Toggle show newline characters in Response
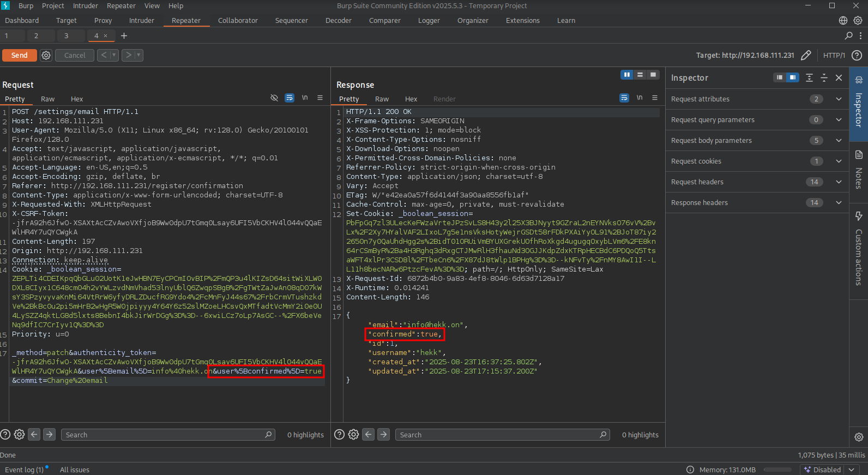This screenshot has width=868, height=475. pos(640,98)
